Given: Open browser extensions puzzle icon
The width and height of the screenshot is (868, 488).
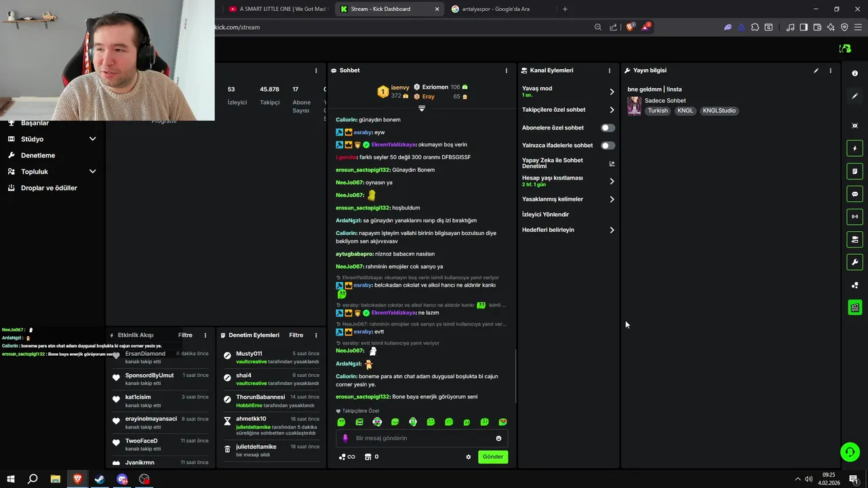Looking at the screenshot, I should pos(755,27).
